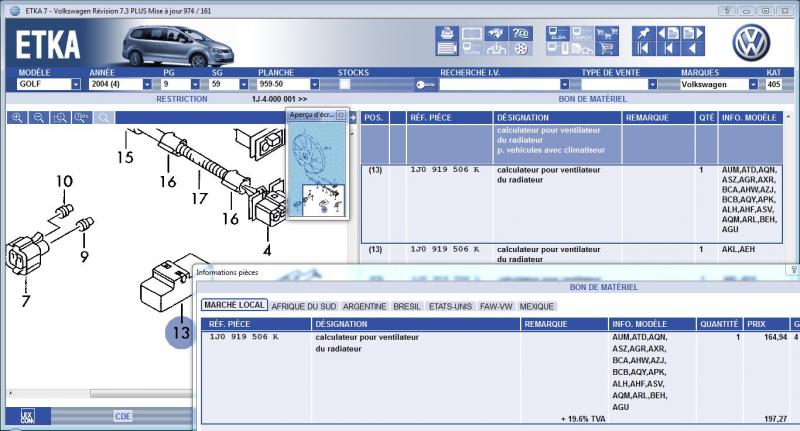Viewport: 800px width, 431px height.
Task: Select part number 10 in the diagram
Action: [64, 181]
